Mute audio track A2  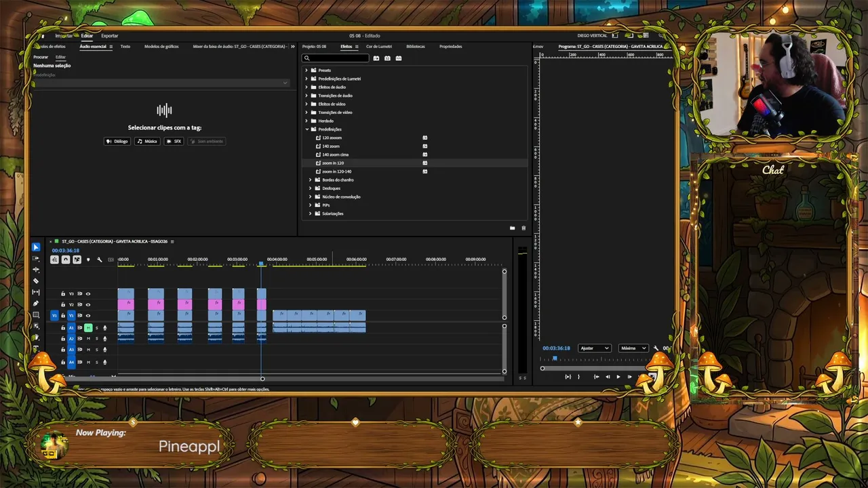pyautogui.click(x=88, y=339)
